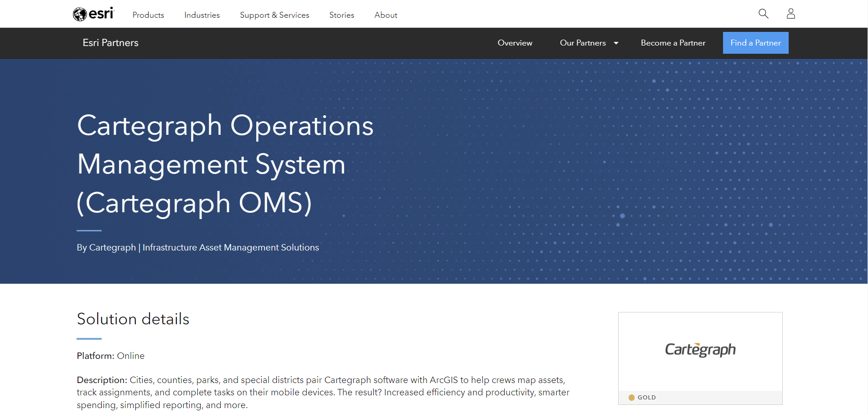Open the About menu
This screenshot has width=868, height=414.
(x=386, y=15)
